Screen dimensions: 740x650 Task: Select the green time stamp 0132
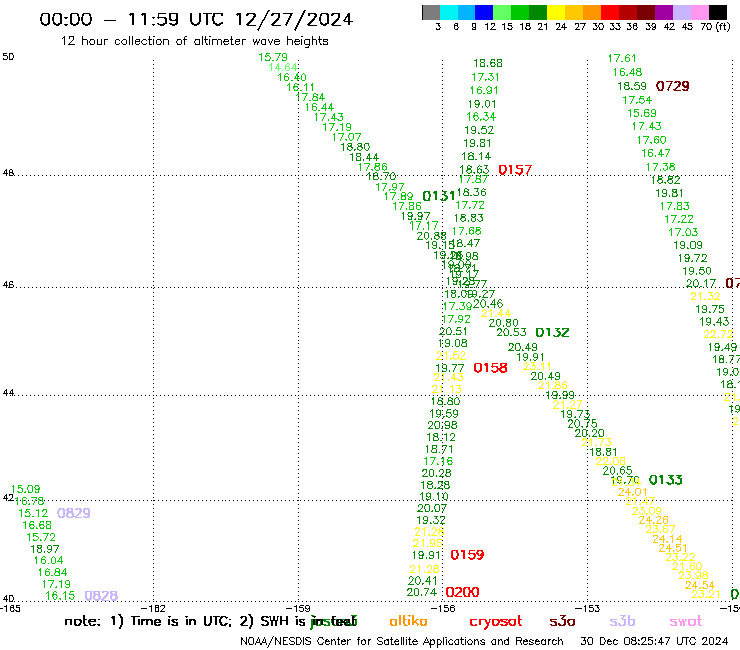[x=552, y=332]
